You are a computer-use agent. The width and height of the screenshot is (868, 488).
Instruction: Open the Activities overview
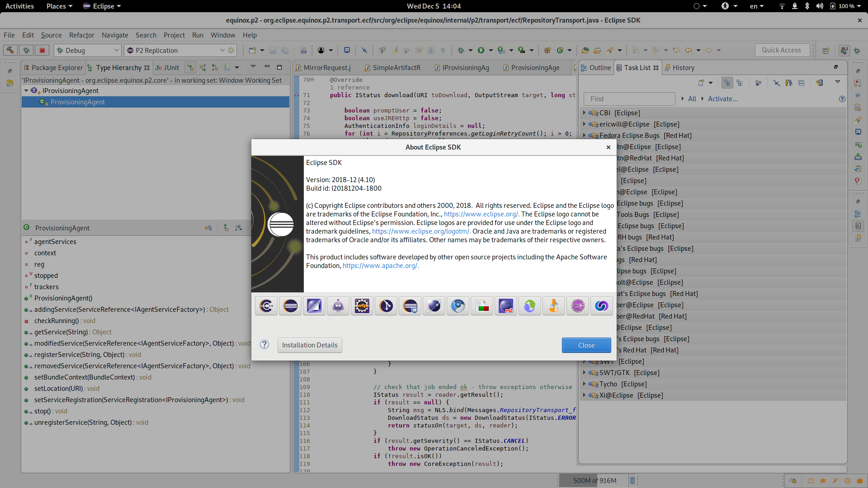coord(19,6)
